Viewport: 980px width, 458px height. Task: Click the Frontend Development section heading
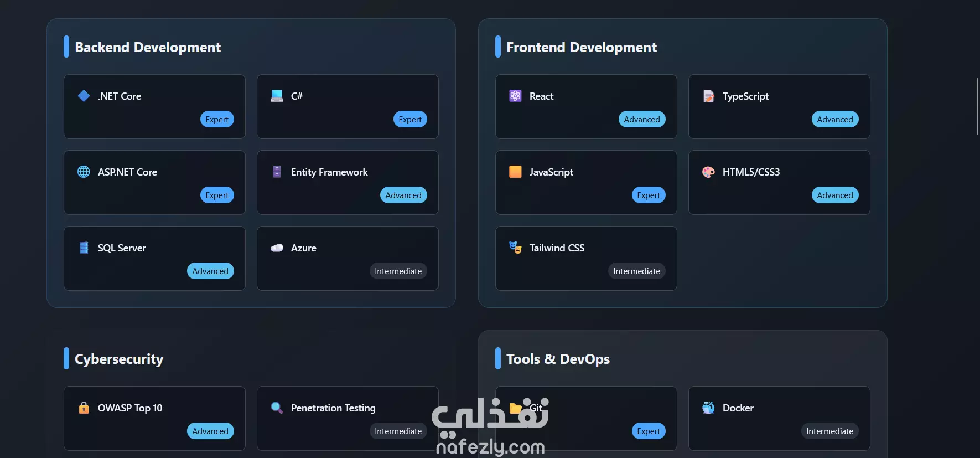click(x=582, y=47)
